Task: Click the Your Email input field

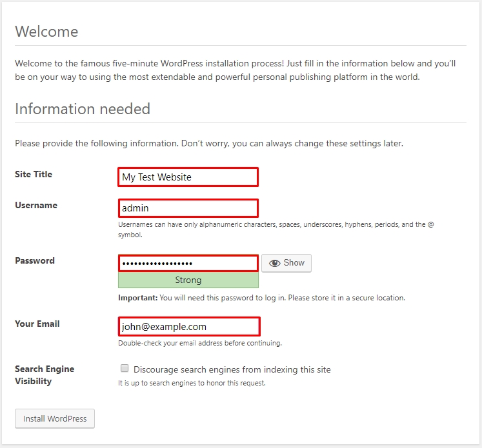Action: click(x=189, y=326)
